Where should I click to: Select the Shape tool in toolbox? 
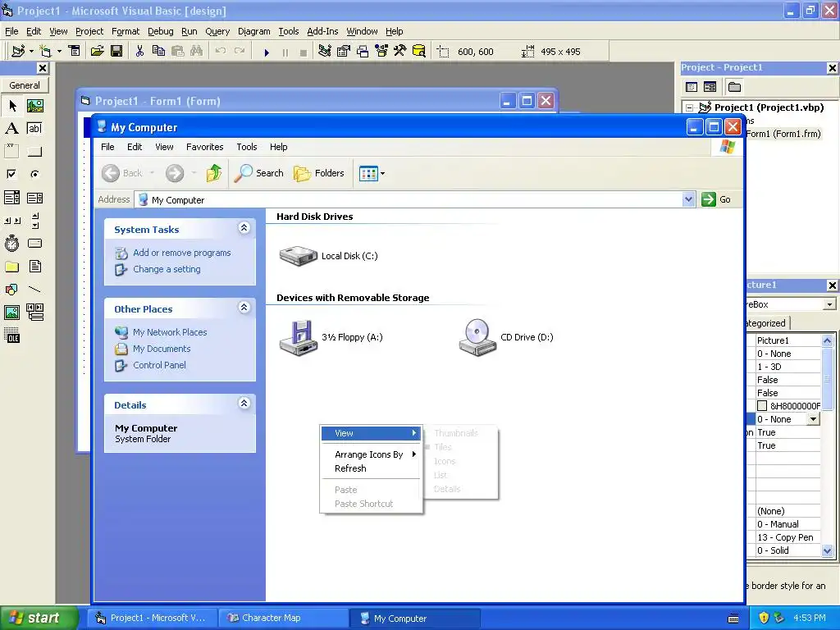click(x=11, y=290)
